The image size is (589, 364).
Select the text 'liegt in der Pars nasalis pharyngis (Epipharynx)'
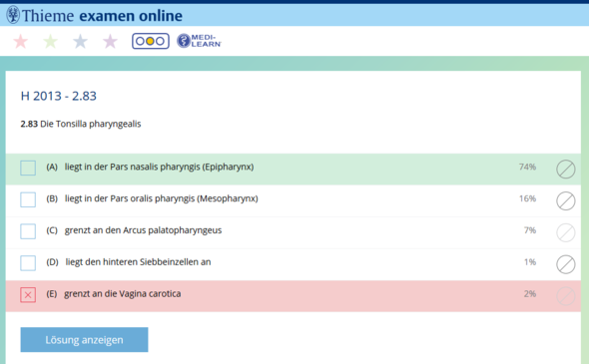[160, 167]
